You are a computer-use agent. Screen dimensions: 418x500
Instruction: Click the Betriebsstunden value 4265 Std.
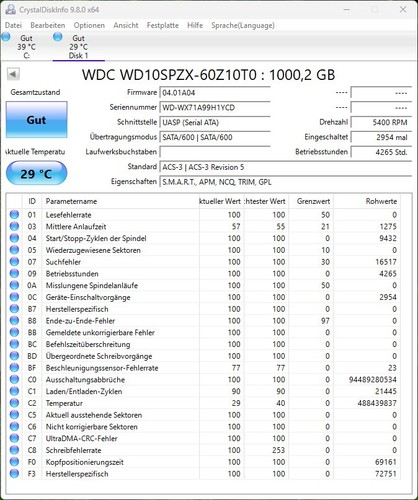pyautogui.click(x=381, y=152)
